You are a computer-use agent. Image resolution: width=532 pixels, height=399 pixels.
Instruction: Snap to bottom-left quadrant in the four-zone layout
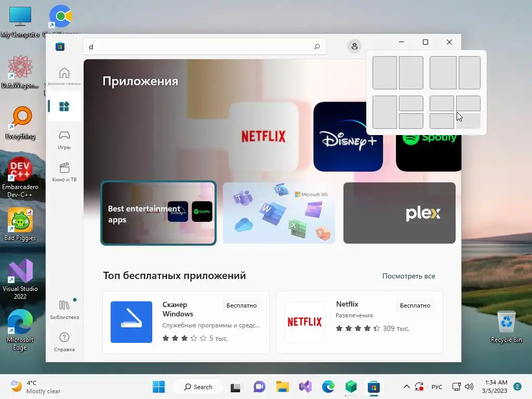442,121
